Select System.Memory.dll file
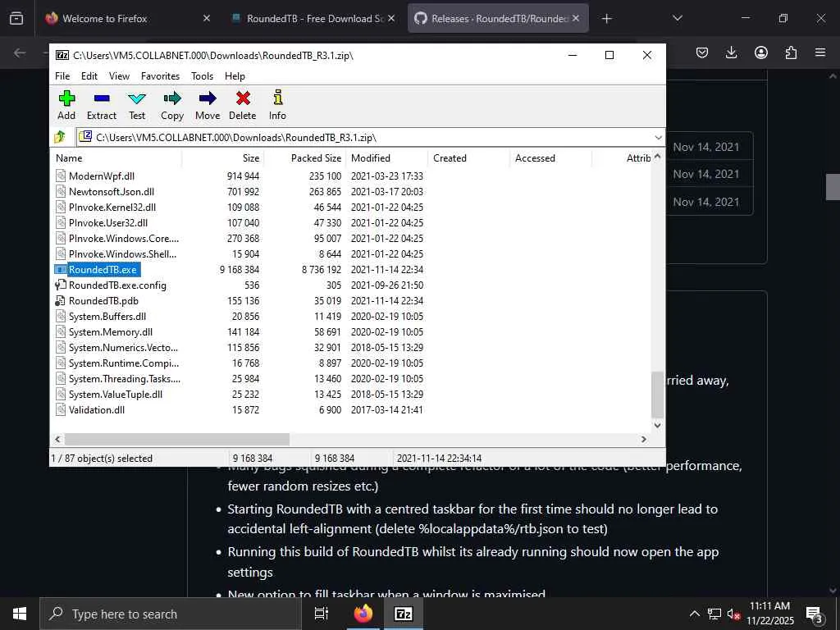 tap(111, 331)
